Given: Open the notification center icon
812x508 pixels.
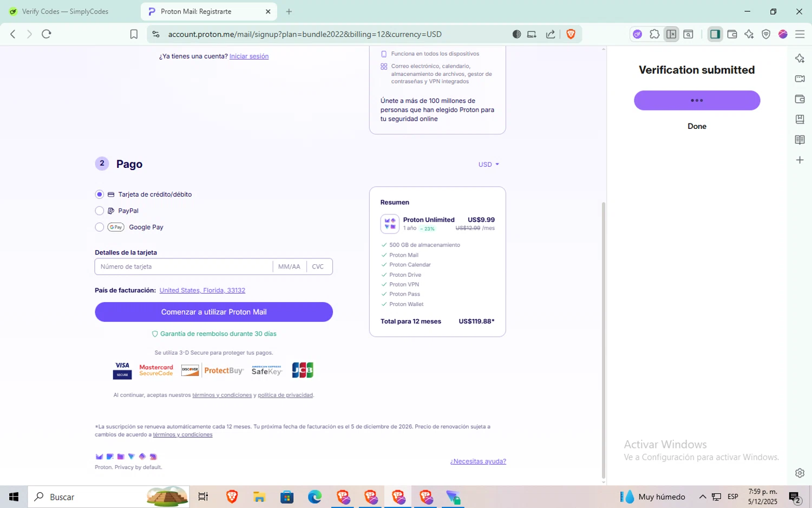Looking at the screenshot, I should click(x=795, y=497).
